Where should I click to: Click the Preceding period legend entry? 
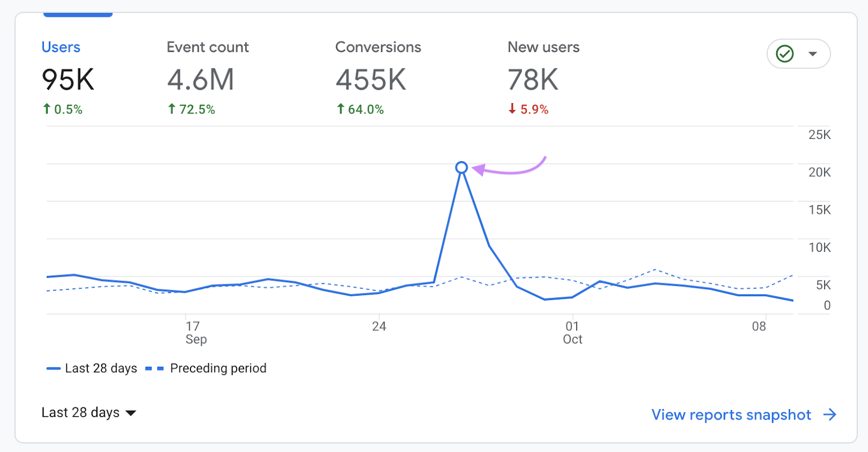click(206, 368)
